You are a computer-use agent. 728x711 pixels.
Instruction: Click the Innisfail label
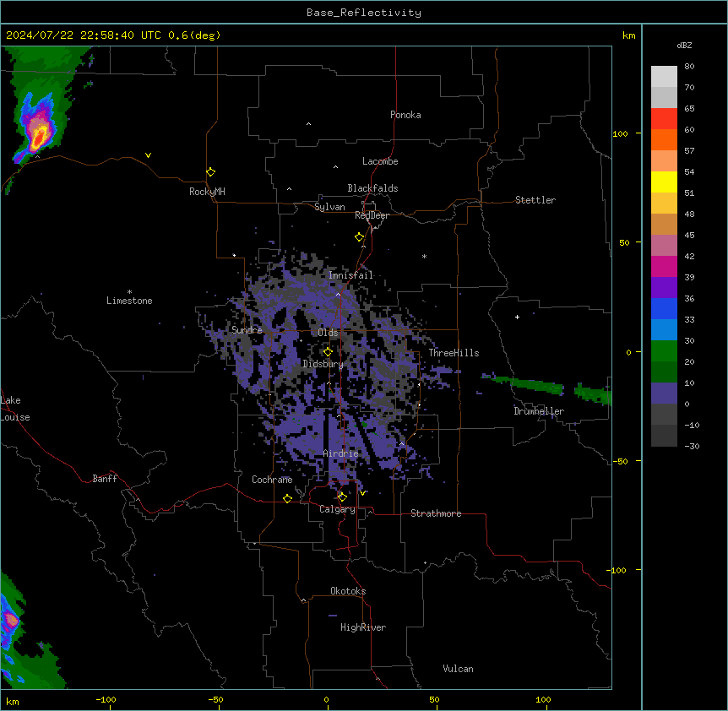click(350, 275)
